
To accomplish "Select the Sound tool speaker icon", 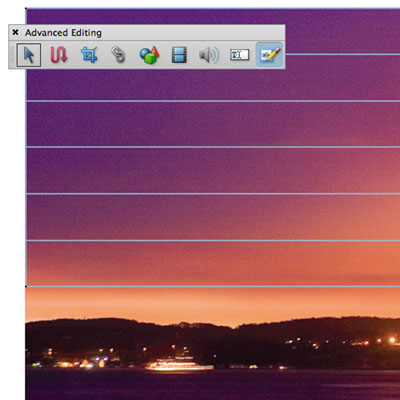I will [x=209, y=55].
